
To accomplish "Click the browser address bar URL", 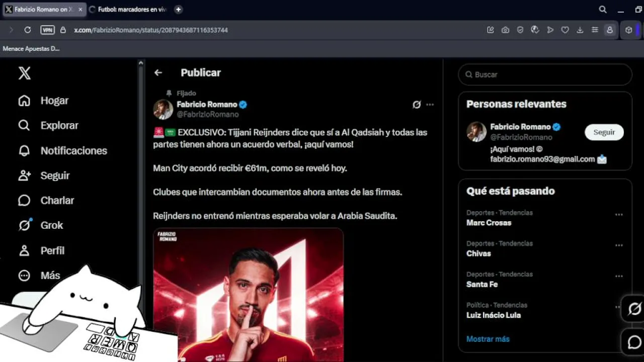I will coord(151,30).
